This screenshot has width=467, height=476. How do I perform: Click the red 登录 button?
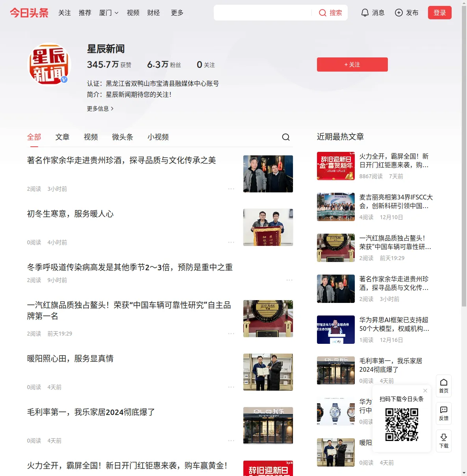(440, 13)
